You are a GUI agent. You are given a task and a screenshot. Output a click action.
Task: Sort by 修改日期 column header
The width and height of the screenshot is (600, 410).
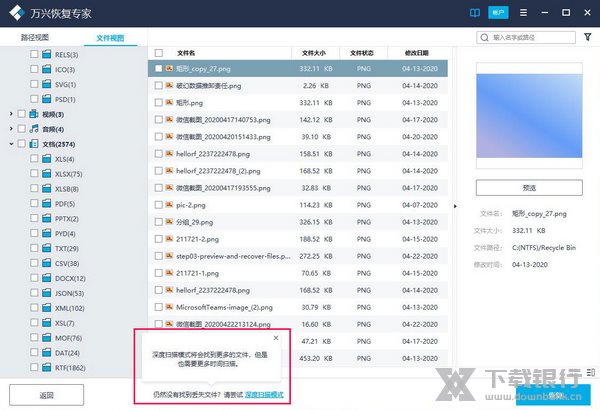[x=417, y=53]
